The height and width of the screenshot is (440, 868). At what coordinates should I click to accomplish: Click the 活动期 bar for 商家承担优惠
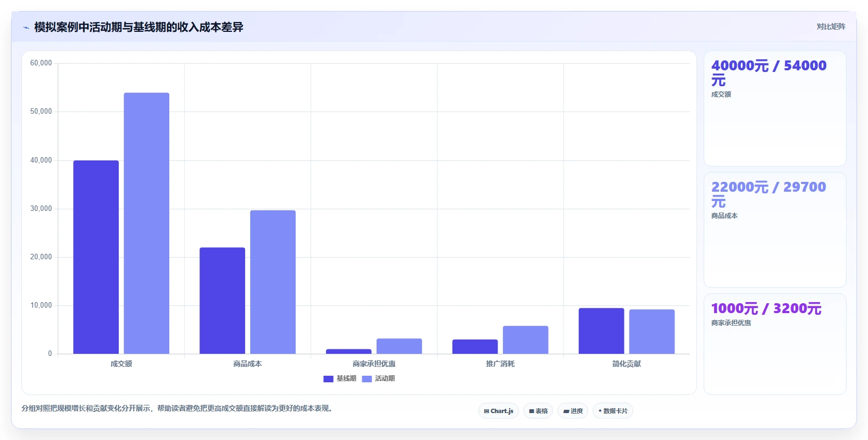tap(399, 346)
